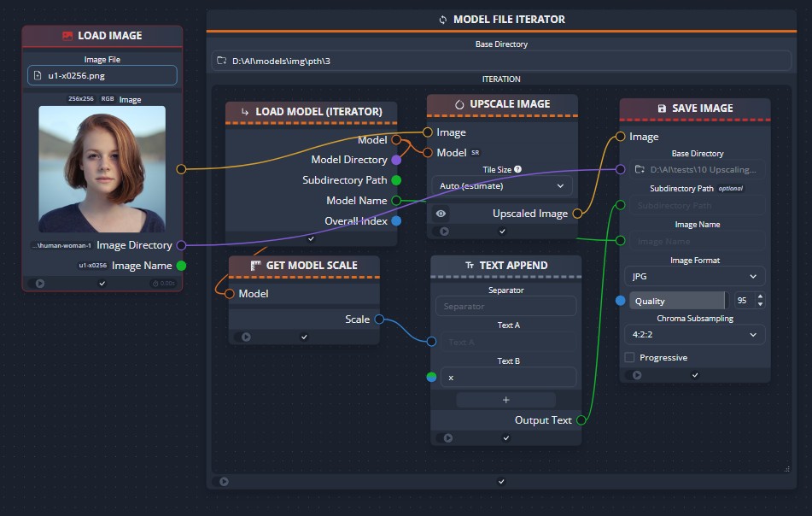Toggle the pause switch at Upscale Image's bottom
Screen dimensions: 812x516
(443, 230)
